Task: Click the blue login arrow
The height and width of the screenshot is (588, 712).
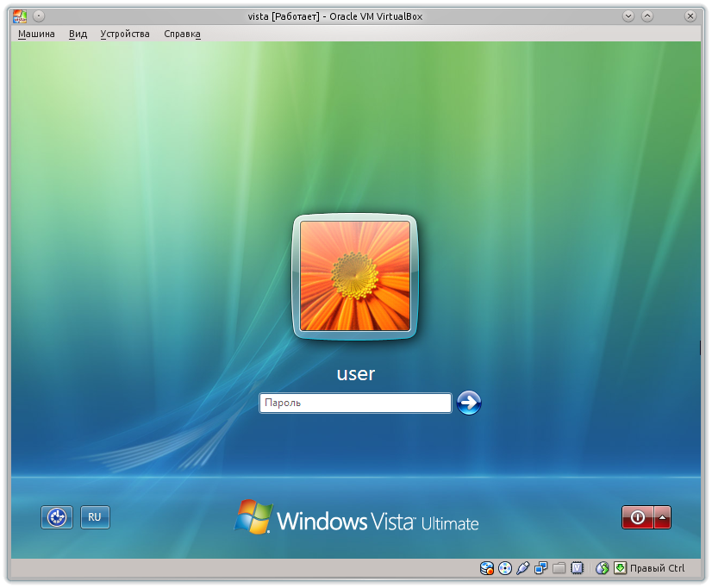Action: point(468,403)
